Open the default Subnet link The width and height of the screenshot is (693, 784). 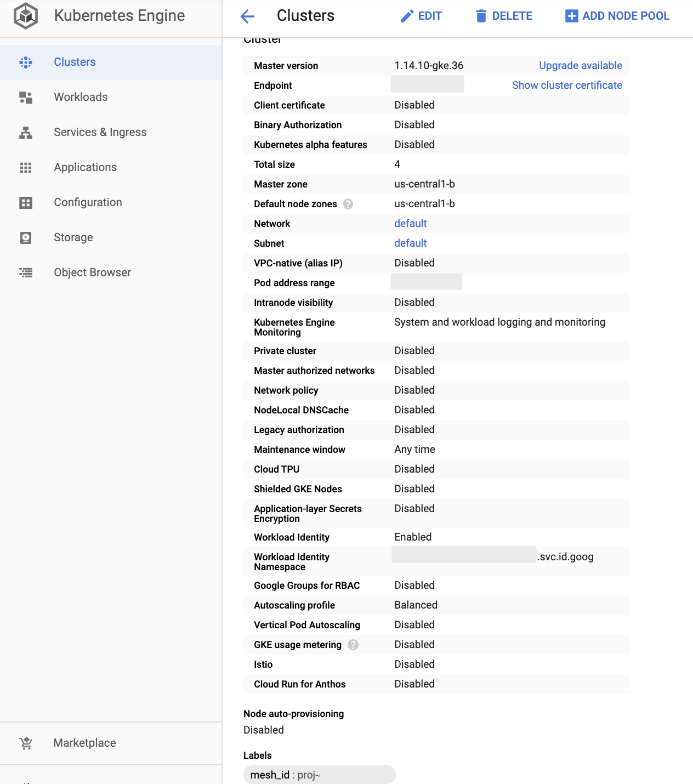411,243
